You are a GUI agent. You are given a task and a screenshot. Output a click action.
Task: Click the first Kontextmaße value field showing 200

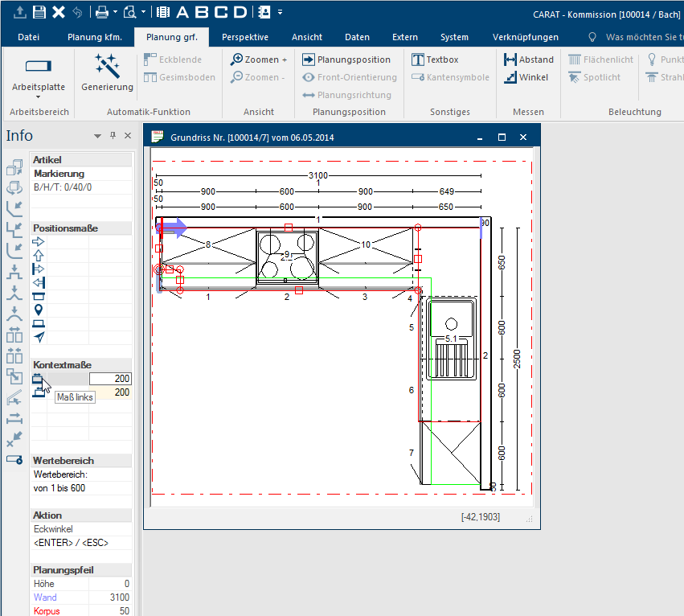click(x=110, y=379)
